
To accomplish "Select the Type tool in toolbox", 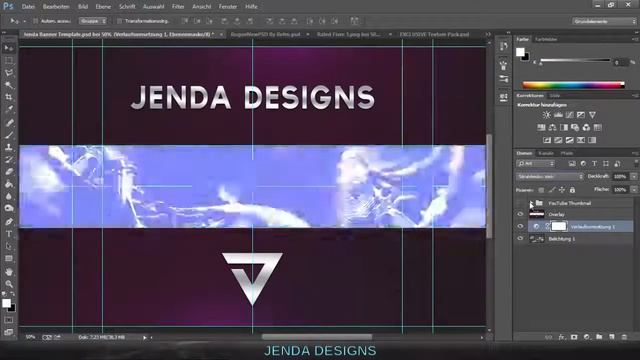I will [x=9, y=234].
